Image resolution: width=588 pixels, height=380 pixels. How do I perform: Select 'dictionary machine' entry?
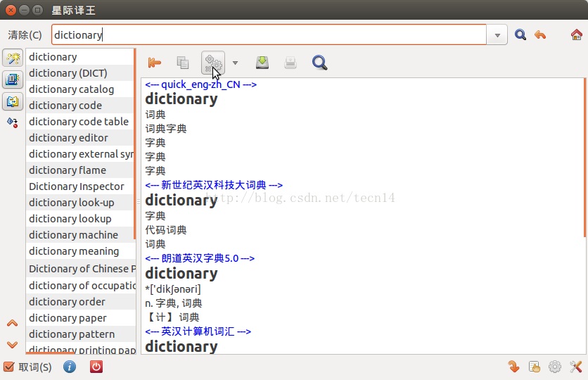[x=79, y=235]
